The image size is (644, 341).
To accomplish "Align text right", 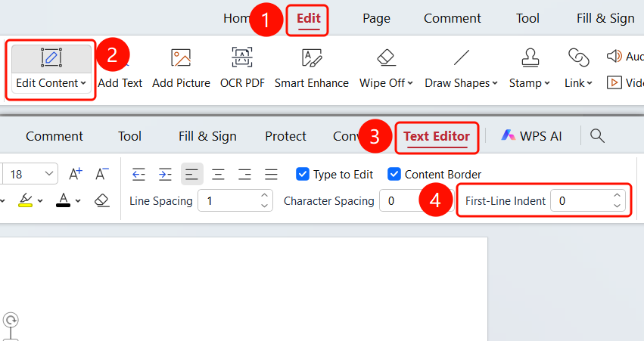I will point(244,175).
